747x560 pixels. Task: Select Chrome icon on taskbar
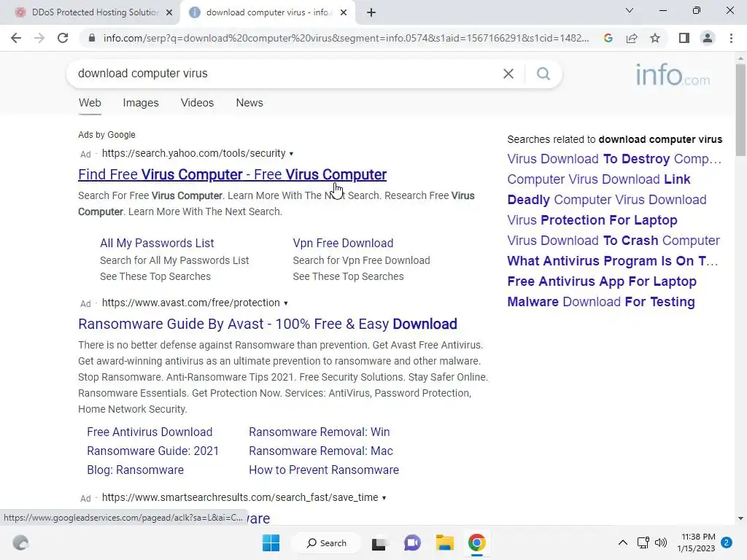477,542
